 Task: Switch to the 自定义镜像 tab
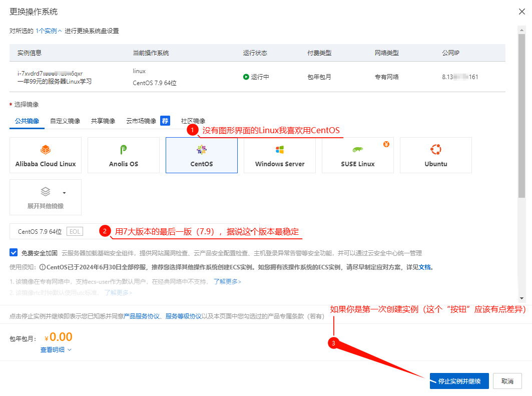pos(65,121)
